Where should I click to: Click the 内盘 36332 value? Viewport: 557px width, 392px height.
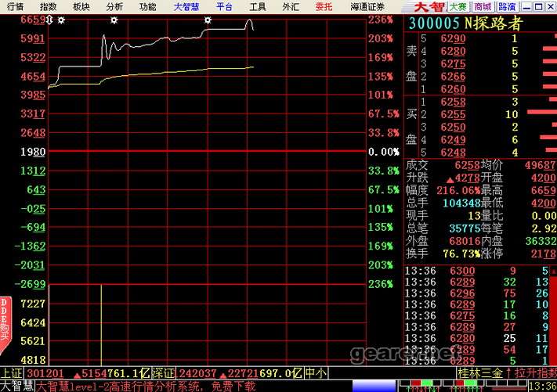[541, 241]
